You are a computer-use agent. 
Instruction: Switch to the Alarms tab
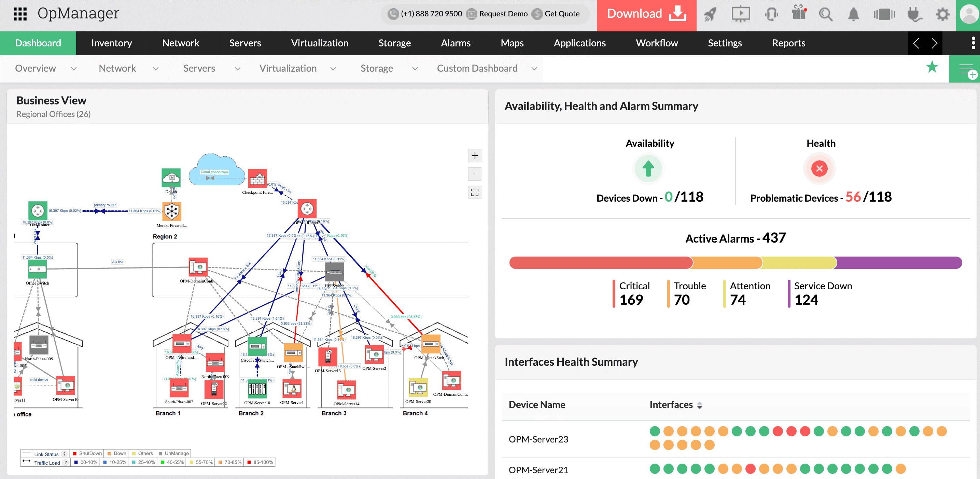[x=456, y=43]
